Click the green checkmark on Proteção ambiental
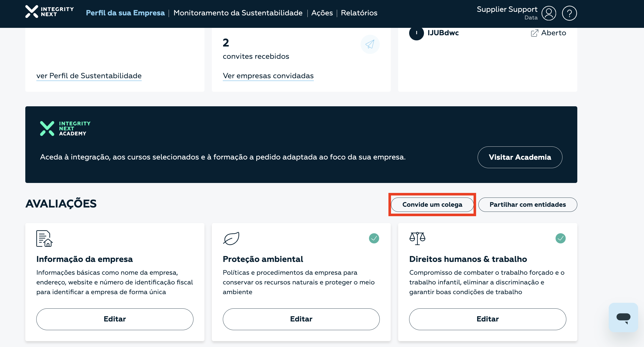This screenshot has height=347, width=644. pyautogui.click(x=374, y=238)
